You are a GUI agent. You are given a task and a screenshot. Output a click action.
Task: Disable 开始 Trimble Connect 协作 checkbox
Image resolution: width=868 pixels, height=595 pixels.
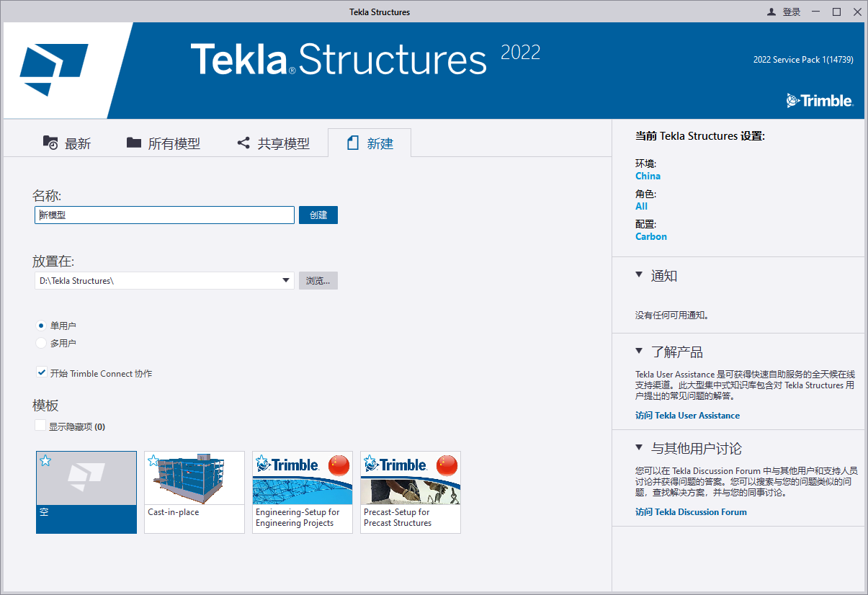(x=41, y=372)
